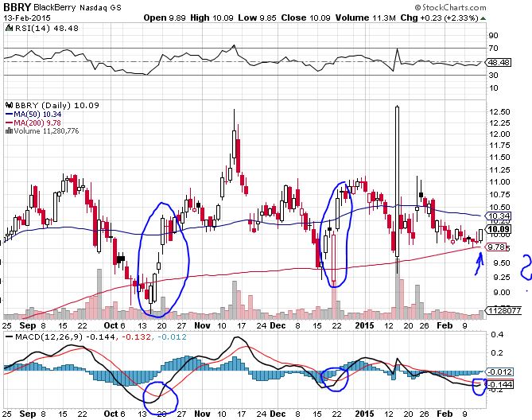Click the bar icon beside Volume legend

[x=10, y=131]
